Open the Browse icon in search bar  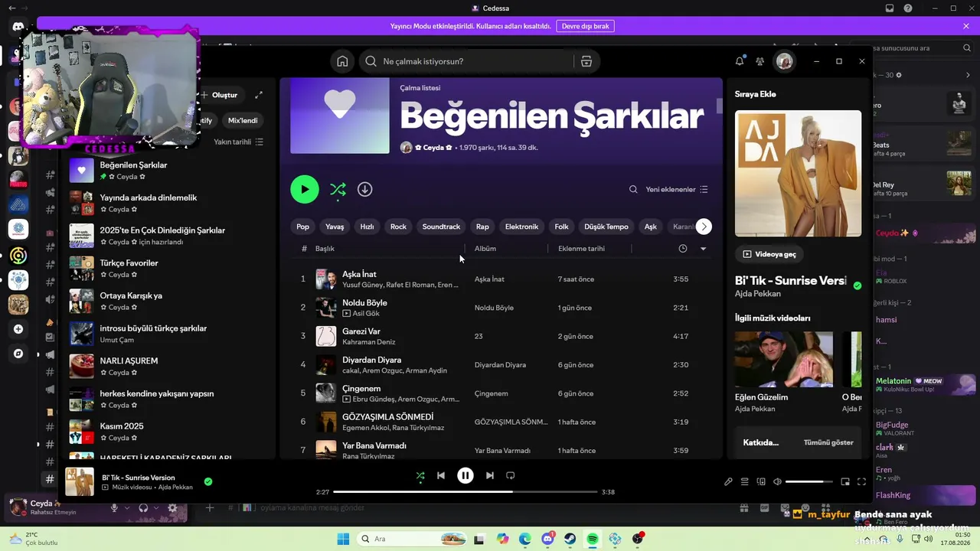586,61
